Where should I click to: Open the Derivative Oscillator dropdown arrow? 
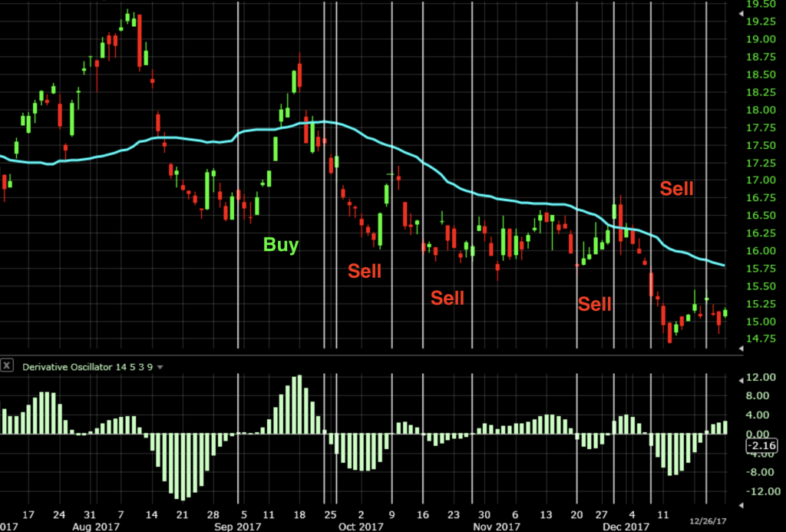click(x=160, y=368)
